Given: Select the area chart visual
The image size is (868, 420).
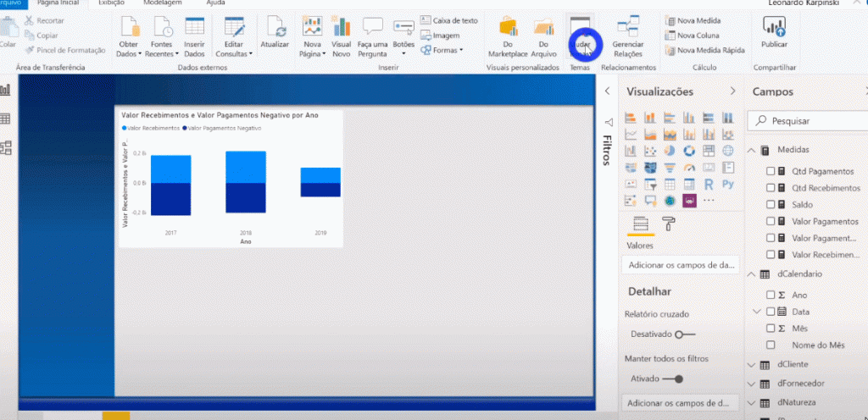Looking at the screenshot, I should (x=650, y=134).
